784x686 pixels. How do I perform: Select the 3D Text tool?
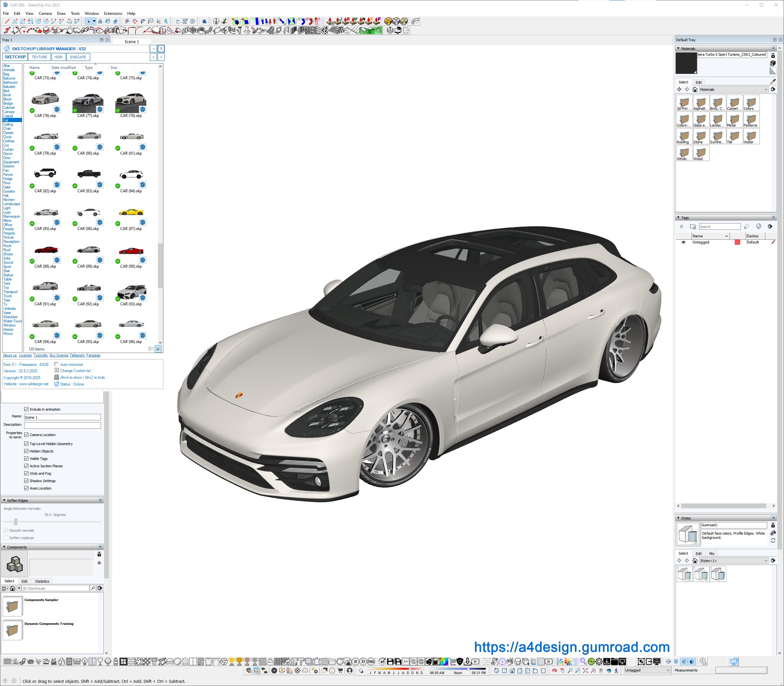click(x=166, y=22)
